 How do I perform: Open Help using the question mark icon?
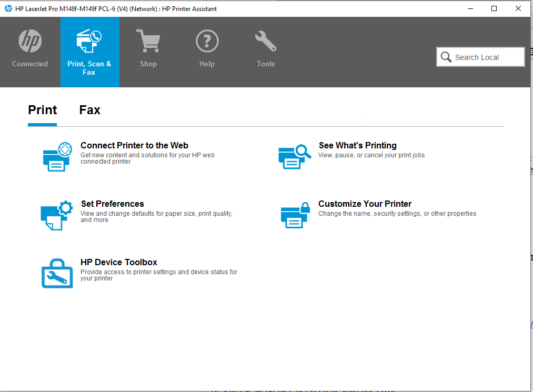[207, 41]
